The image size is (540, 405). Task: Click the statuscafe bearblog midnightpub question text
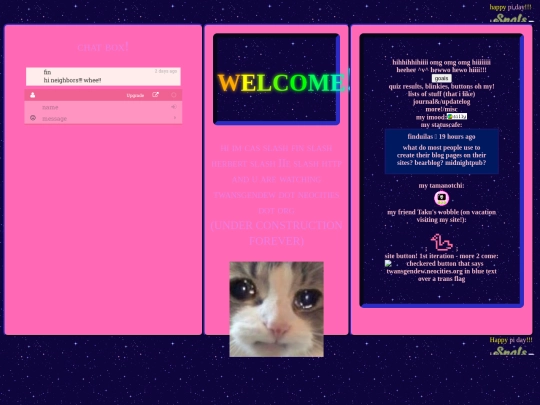click(442, 155)
